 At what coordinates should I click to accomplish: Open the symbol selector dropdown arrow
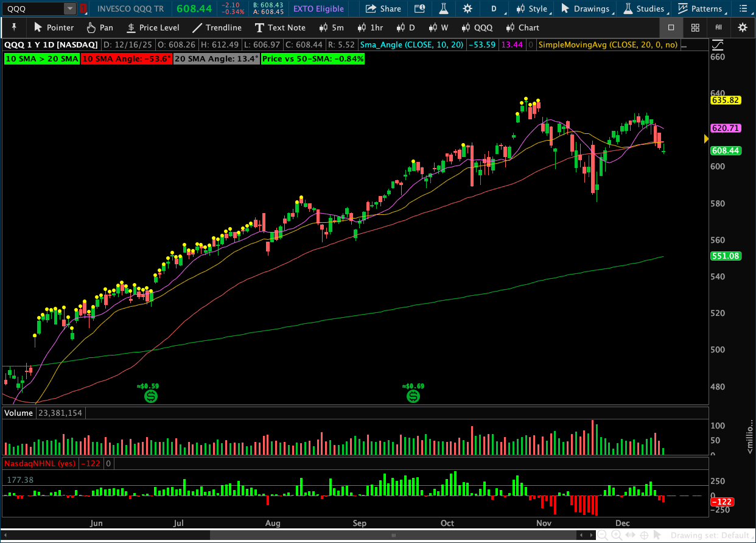tap(70, 9)
